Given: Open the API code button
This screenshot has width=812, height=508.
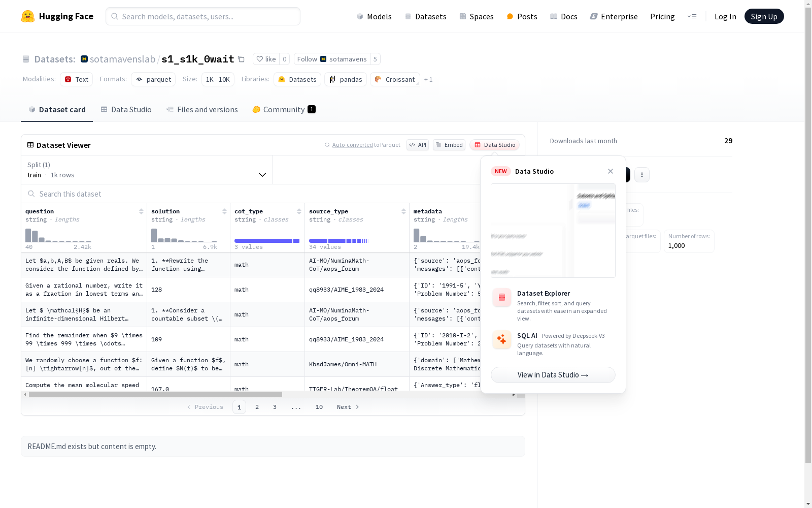Looking at the screenshot, I should point(418,145).
